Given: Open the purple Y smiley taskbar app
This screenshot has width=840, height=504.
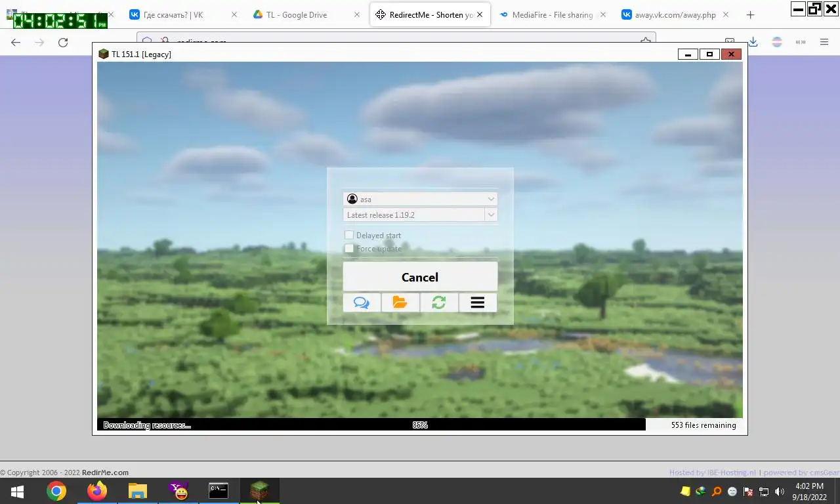Looking at the screenshot, I should [178, 491].
